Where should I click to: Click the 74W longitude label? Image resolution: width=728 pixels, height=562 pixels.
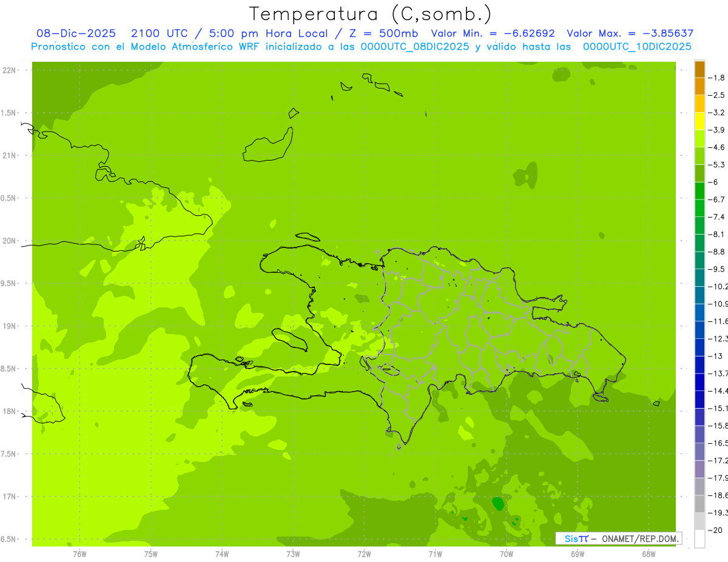pos(222,554)
